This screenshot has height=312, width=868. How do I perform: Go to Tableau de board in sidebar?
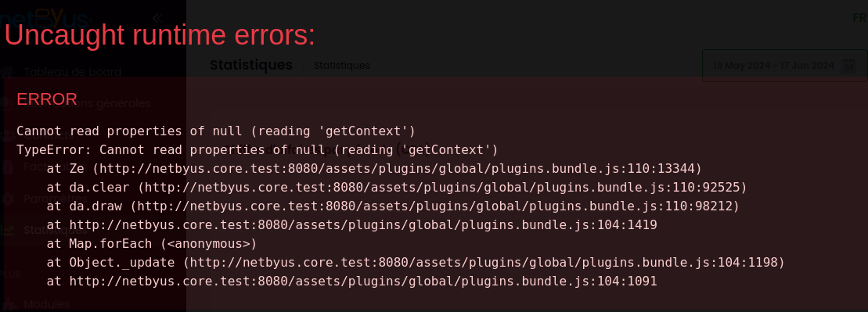tap(73, 72)
